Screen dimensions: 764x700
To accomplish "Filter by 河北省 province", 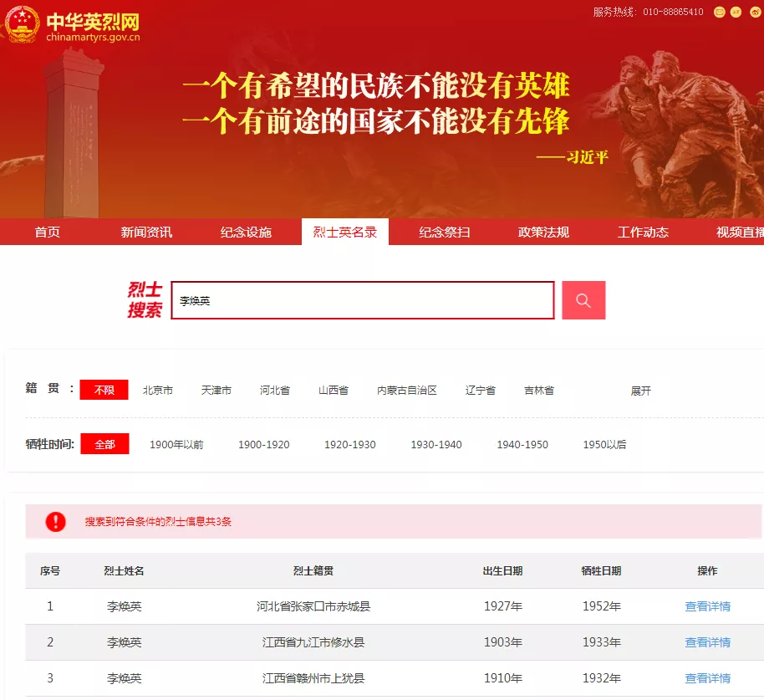I will 274,390.
